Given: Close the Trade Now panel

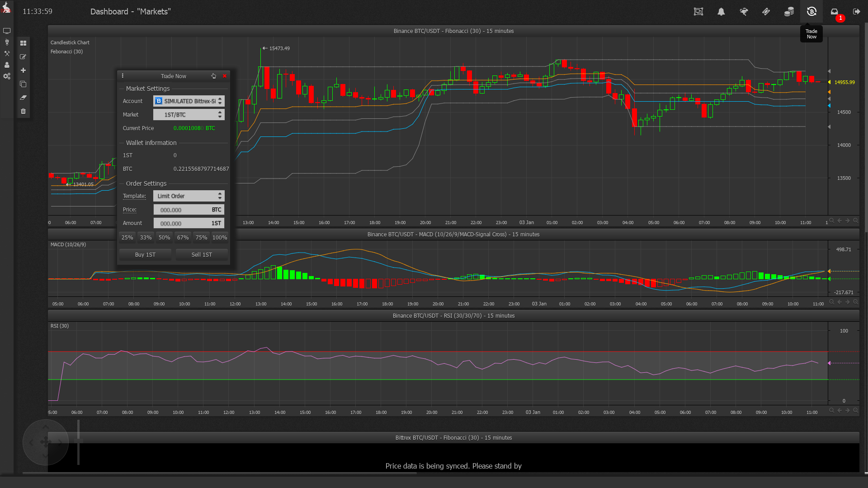Looking at the screenshot, I should click(x=225, y=76).
